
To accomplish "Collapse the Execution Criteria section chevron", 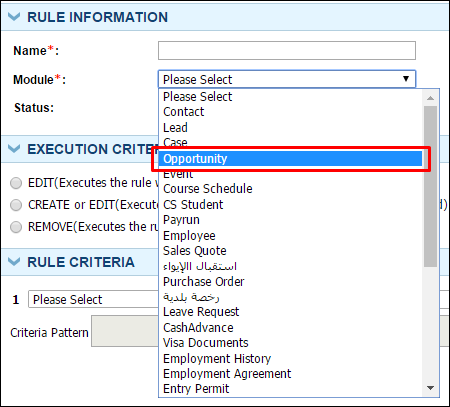I will (x=14, y=149).
